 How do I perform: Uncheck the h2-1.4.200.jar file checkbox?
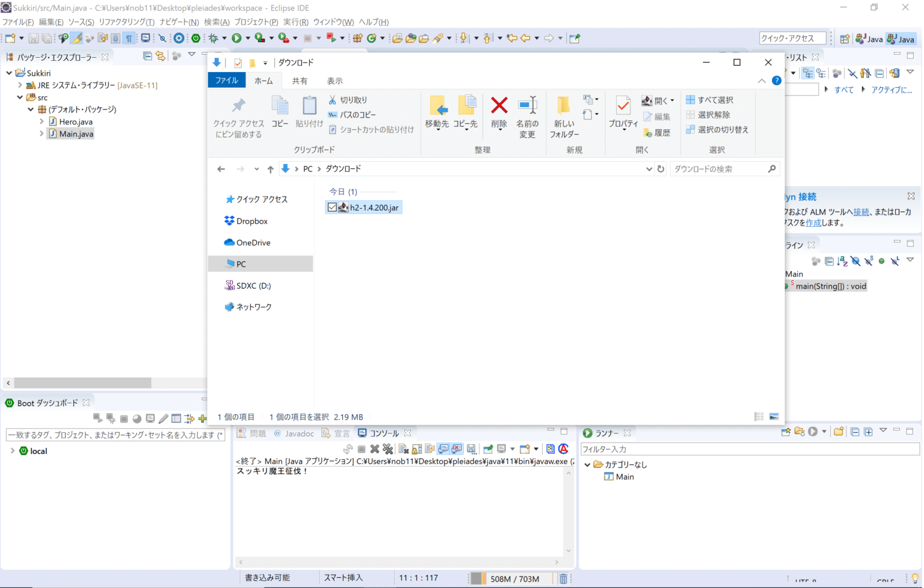[333, 207]
